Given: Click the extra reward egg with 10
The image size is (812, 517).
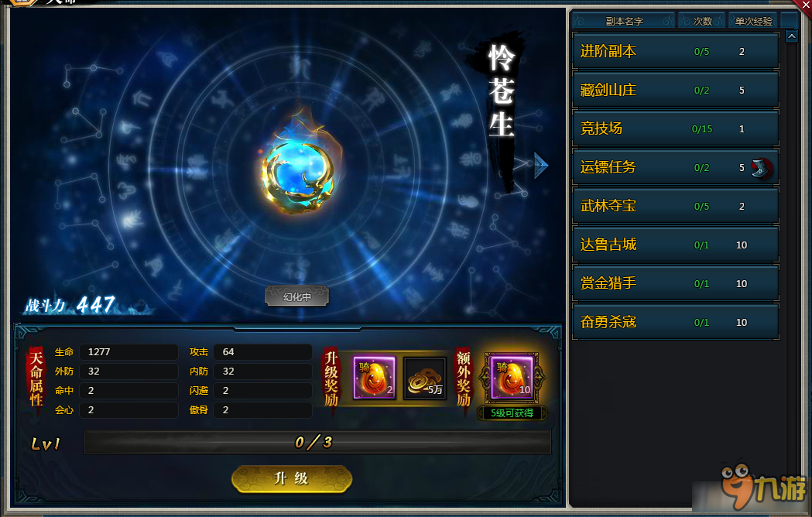Looking at the screenshot, I should click(512, 378).
